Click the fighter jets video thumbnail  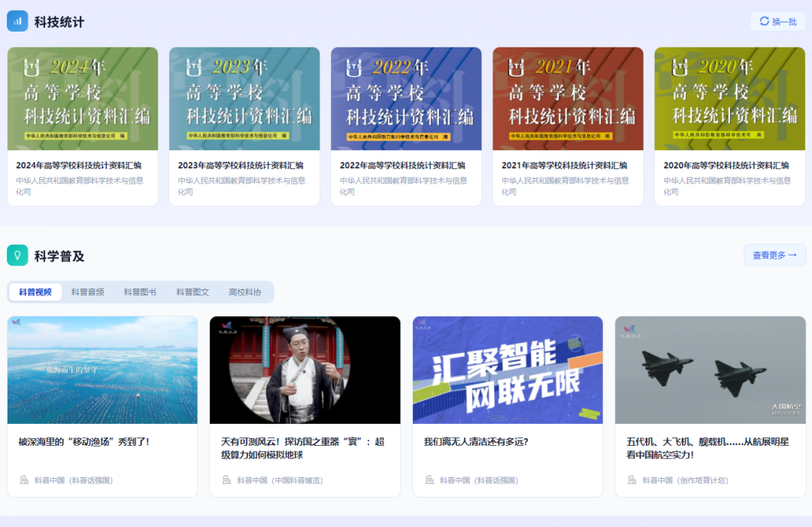pos(710,370)
